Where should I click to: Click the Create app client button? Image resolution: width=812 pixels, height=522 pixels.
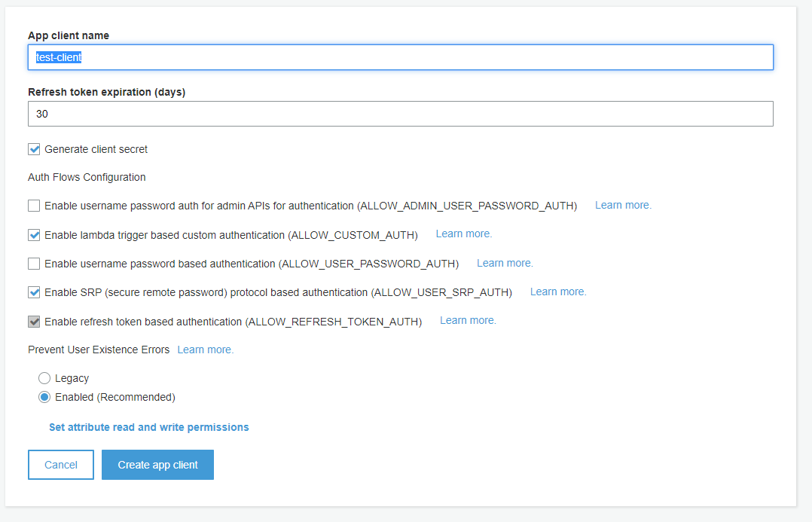(157, 465)
